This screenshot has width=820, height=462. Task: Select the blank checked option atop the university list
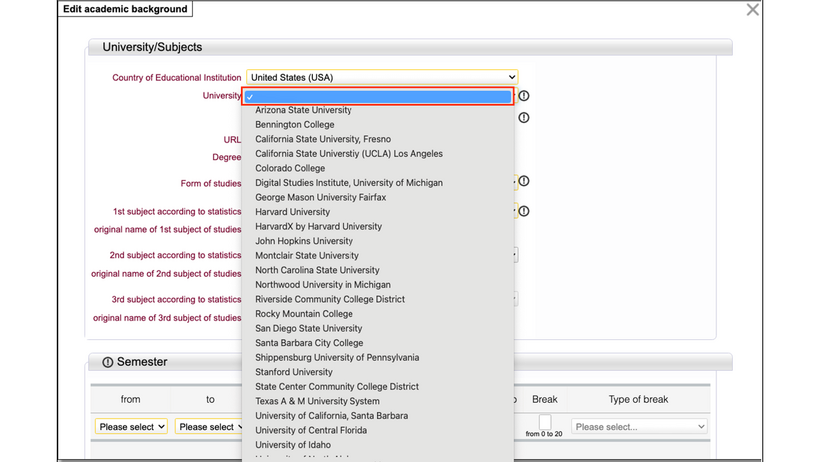point(378,96)
